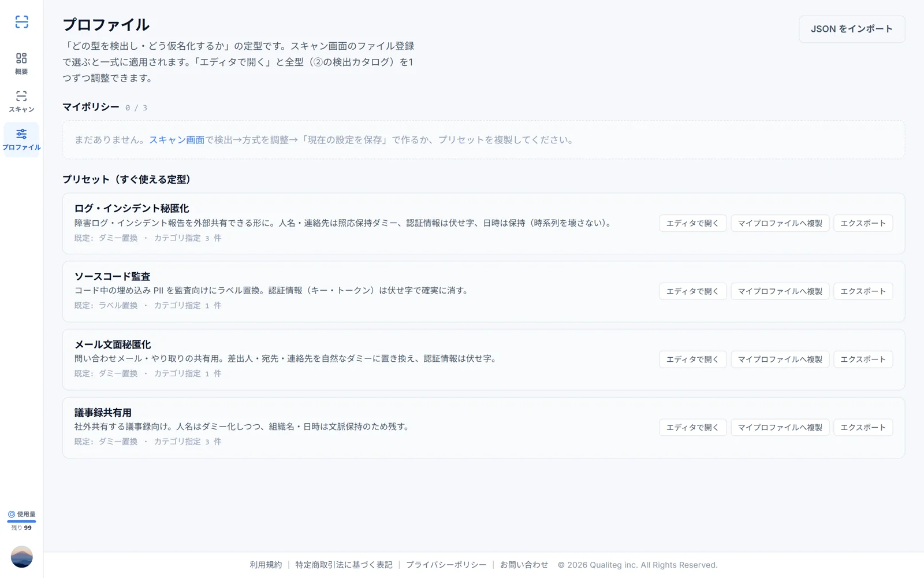
Task: Click the 0 / 3 policy counter
Action: point(136,108)
